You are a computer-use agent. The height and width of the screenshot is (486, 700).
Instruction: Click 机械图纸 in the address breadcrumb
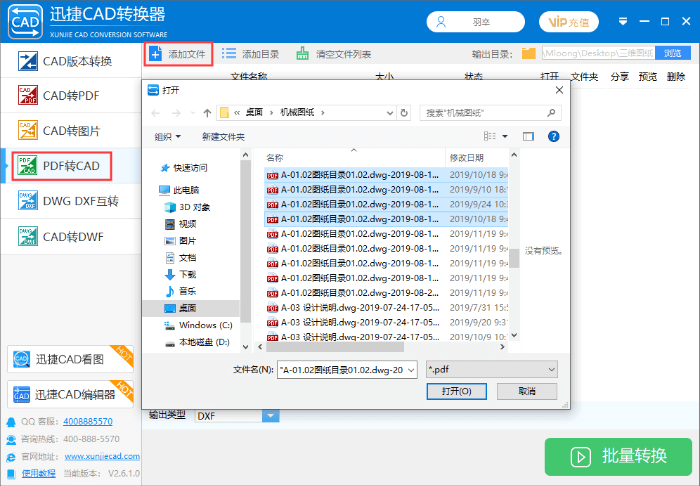(x=297, y=112)
